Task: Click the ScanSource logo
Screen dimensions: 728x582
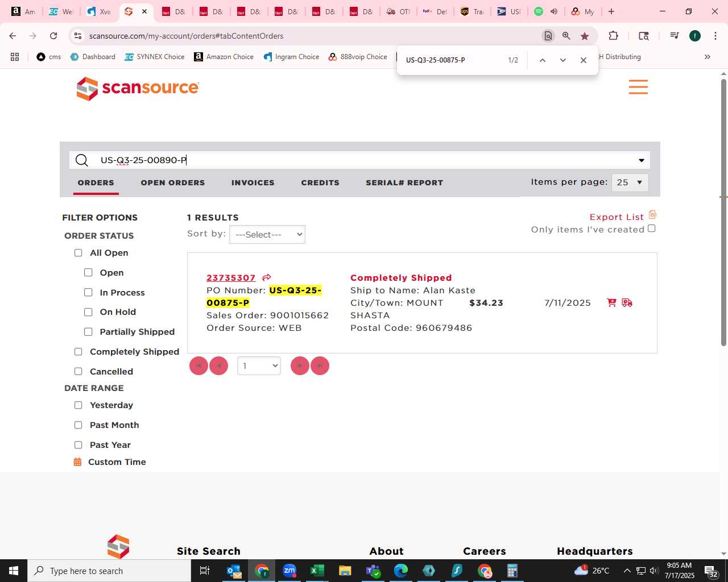Action: pyautogui.click(x=138, y=88)
